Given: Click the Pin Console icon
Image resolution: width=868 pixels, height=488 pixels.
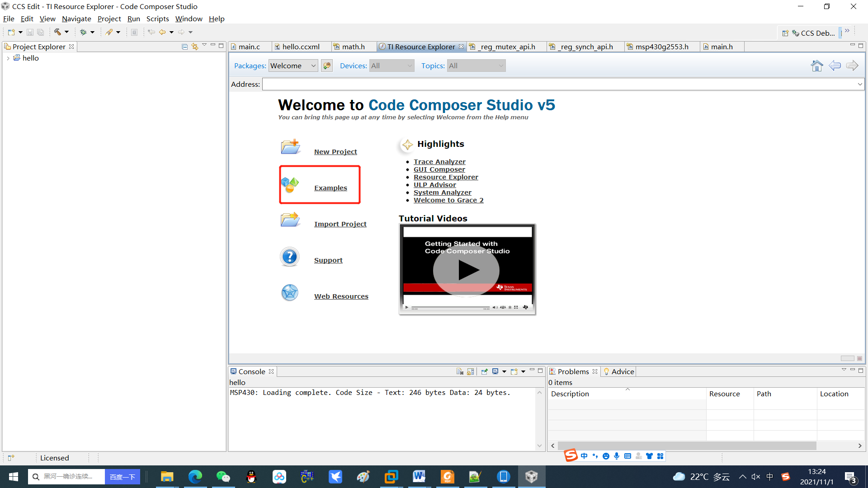Looking at the screenshot, I should [x=484, y=371].
